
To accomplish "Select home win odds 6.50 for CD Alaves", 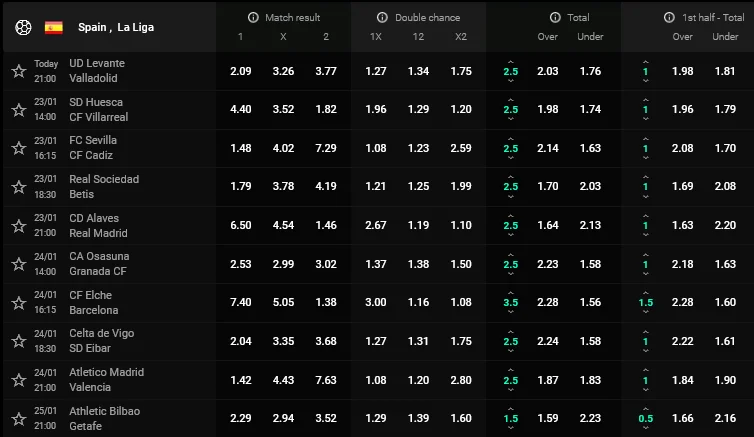I will tap(240, 225).
